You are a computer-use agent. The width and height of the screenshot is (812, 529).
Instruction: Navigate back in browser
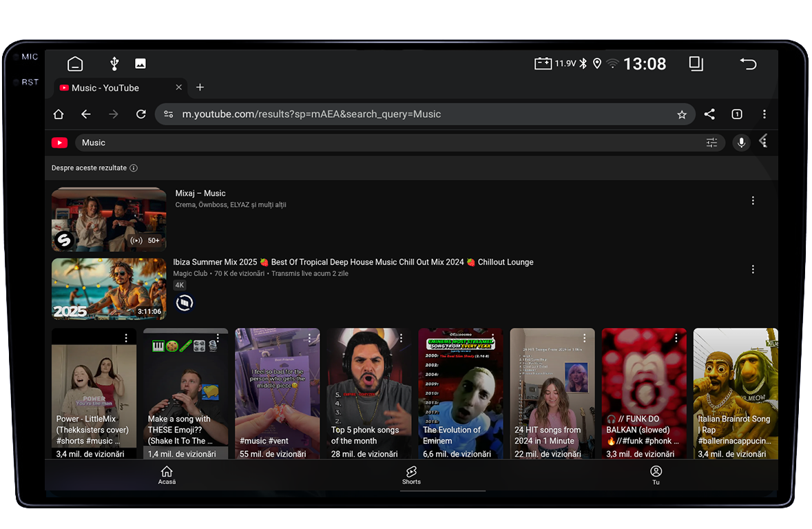pos(86,114)
